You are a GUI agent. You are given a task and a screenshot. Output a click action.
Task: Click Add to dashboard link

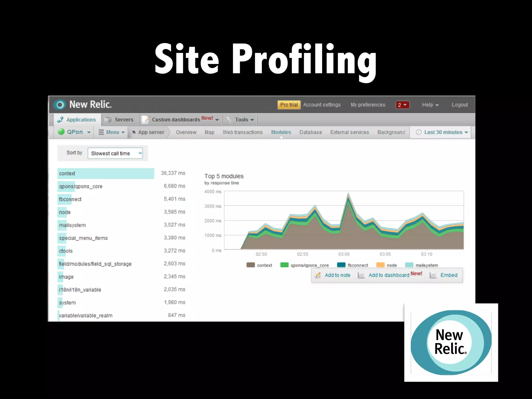pyautogui.click(x=389, y=275)
